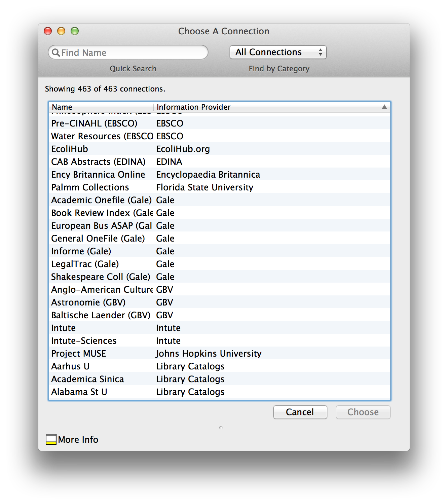Viewport: 448px width, 504px height.
Task: Select the Project MUSE row
Action: click(x=220, y=353)
